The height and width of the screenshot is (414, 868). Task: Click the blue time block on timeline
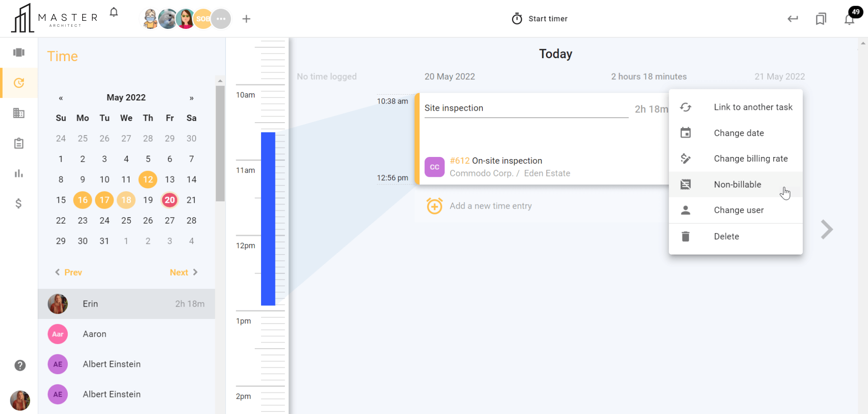268,219
